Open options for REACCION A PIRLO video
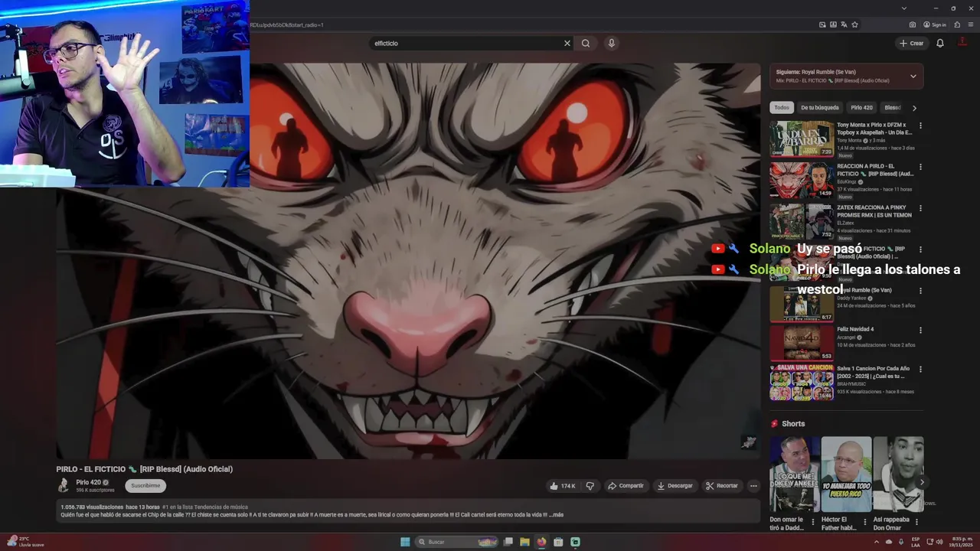This screenshot has width=980, height=551. 920,167
